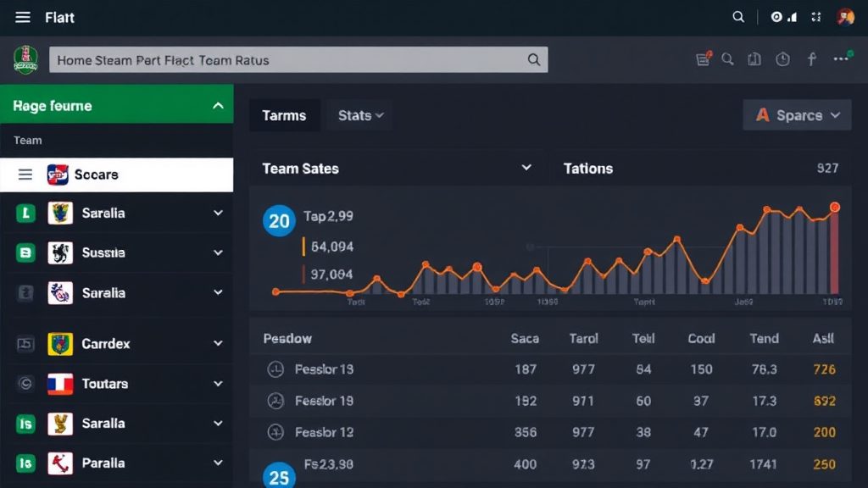Click the Carrdex team crest icon

[x=60, y=344]
